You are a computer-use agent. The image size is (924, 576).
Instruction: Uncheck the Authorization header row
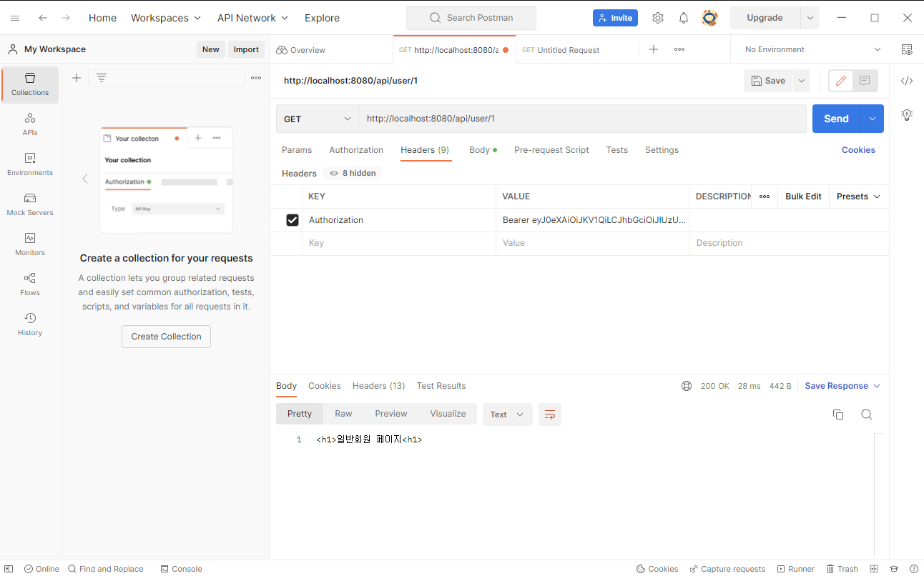click(292, 219)
